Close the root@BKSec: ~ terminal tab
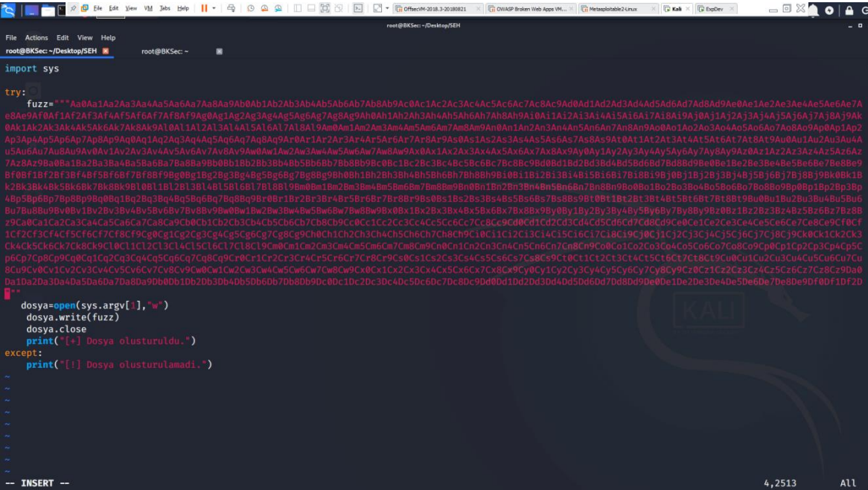 [219, 51]
